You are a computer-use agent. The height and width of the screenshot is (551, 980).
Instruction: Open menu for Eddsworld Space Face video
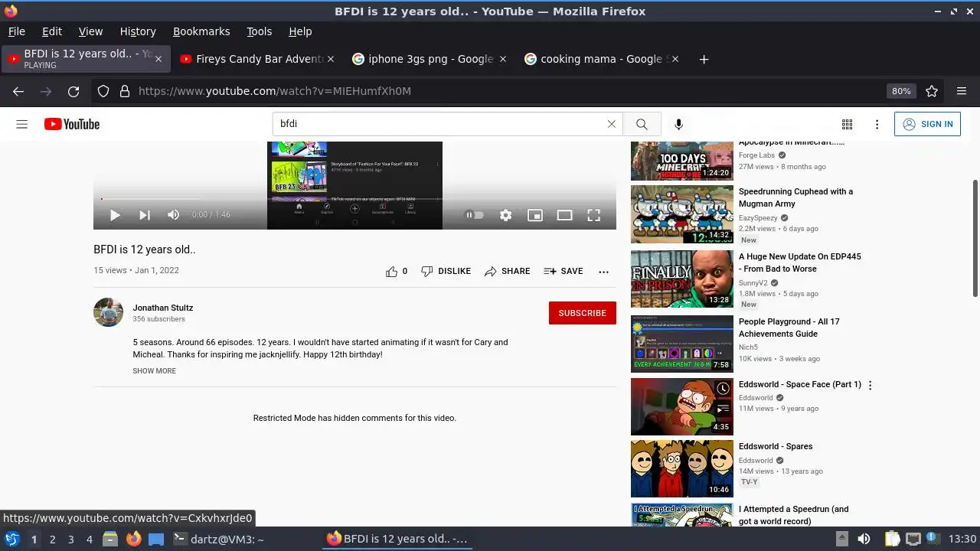[870, 386]
